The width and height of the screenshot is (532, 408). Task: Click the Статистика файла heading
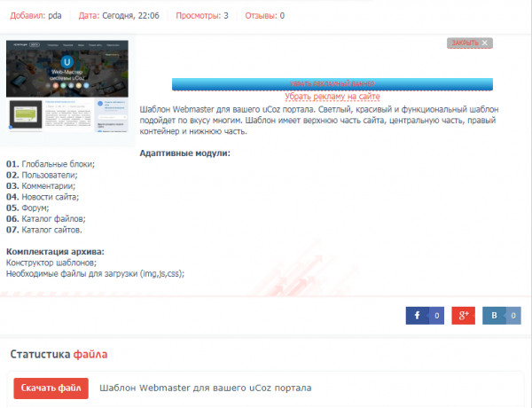click(59, 355)
